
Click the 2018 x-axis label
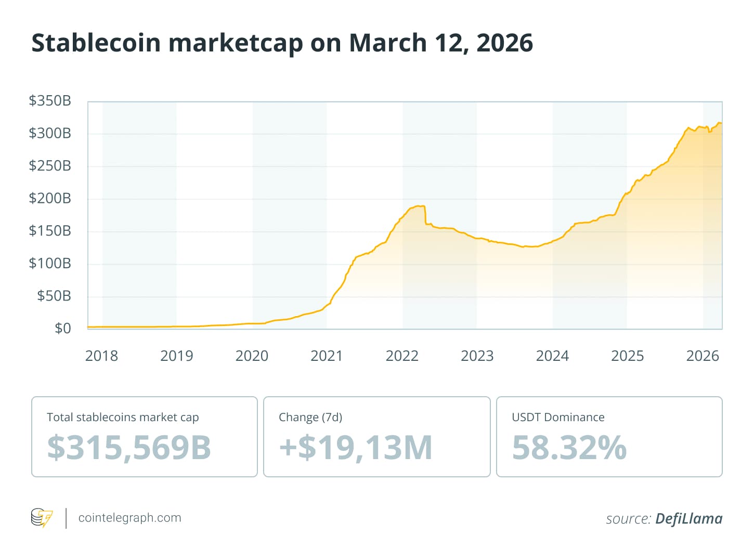click(x=101, y=356)
